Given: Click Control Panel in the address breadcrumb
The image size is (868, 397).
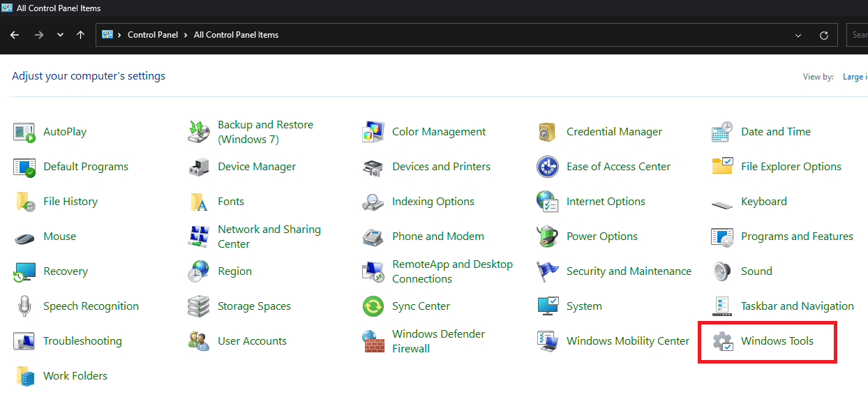Looking at the screenshot, I should coord(153,35).
